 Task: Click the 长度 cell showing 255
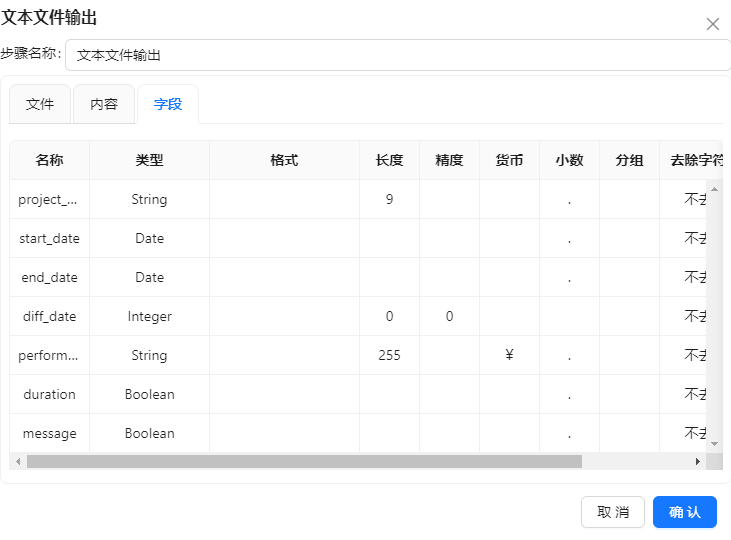tap(389, 356)
